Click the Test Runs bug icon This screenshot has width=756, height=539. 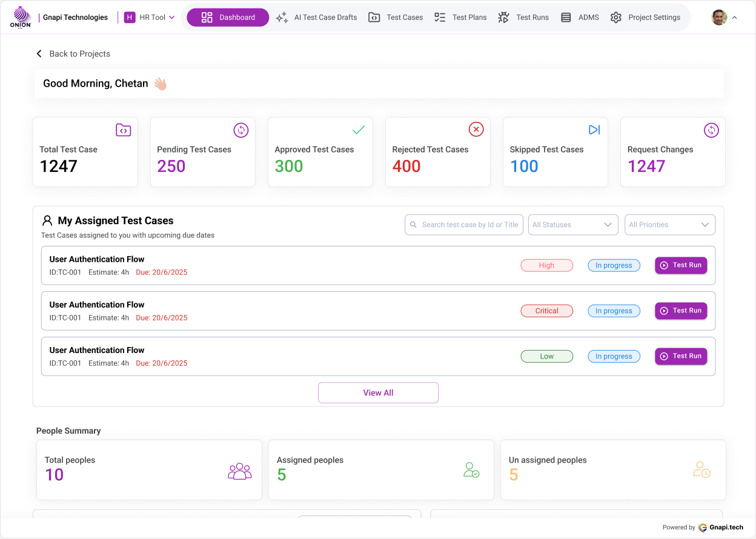pyautogui.click(x=503, y=18)
